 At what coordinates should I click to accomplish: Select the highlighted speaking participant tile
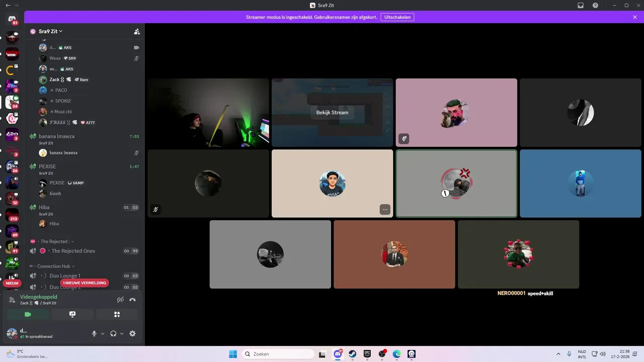pos(456,184)
